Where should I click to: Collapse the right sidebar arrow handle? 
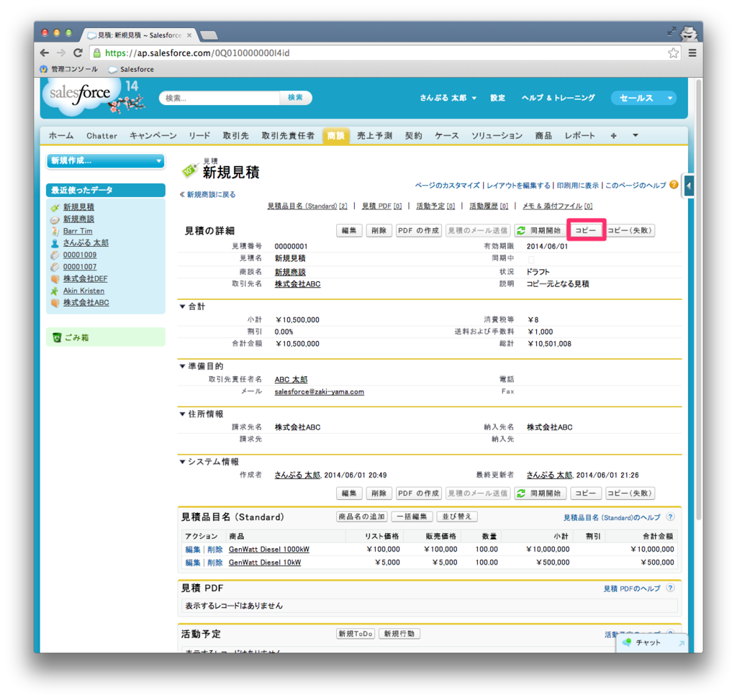coord(689,186)
